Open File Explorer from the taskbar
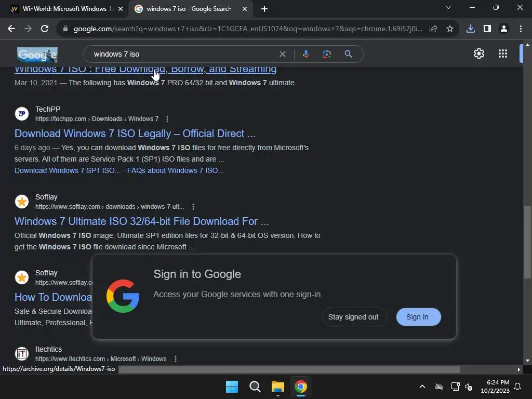This screenshot has width=532, height=399. pyautogui.click(x=278, y=387)
